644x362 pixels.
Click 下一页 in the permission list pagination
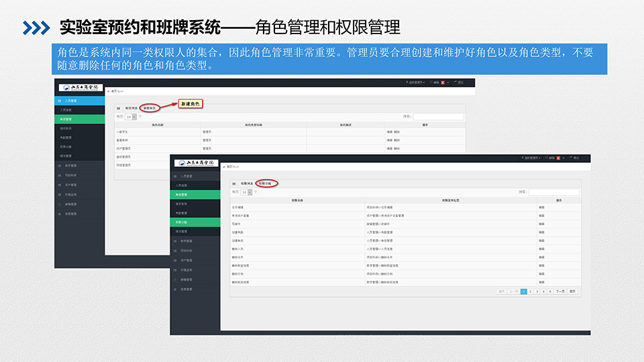[559, 292]
